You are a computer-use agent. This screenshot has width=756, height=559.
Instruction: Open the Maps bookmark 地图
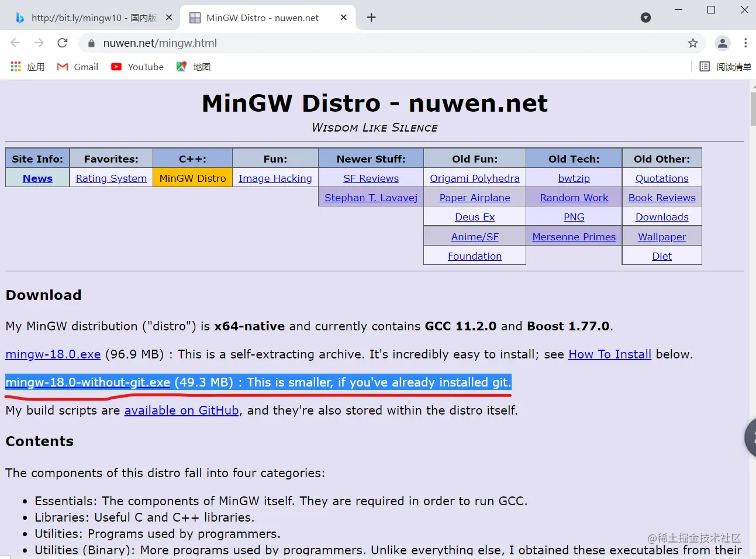coord(194,67)
